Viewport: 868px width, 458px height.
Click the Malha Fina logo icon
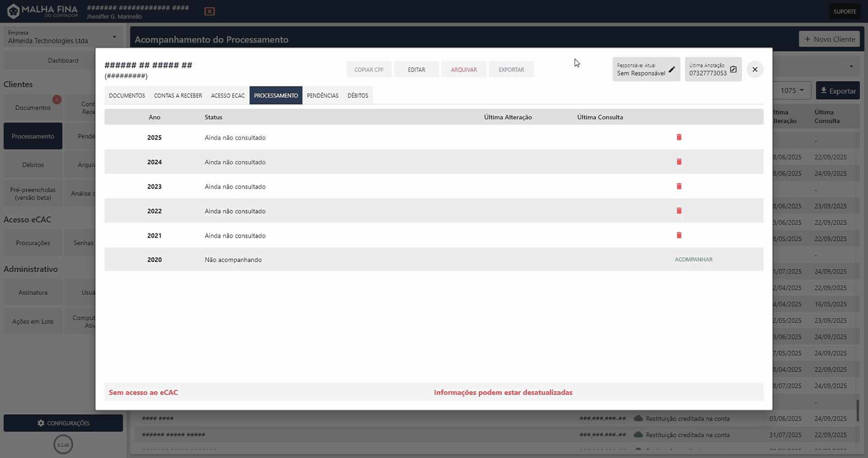[13, 11]
